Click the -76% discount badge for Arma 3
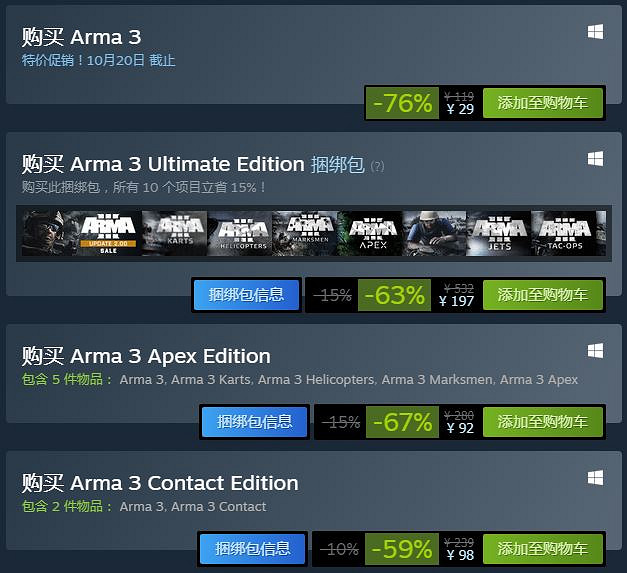This screenshot has height=573, width=627. tap(402, 103)
